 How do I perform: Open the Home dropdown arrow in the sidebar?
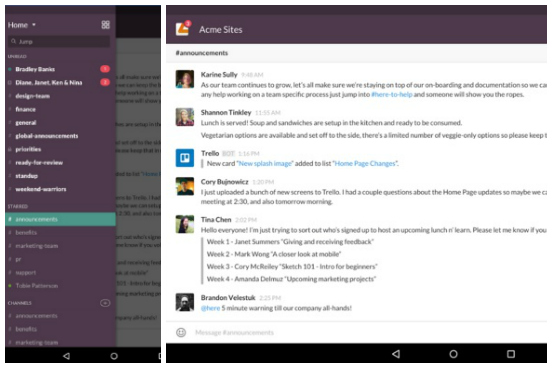[34, 25]
